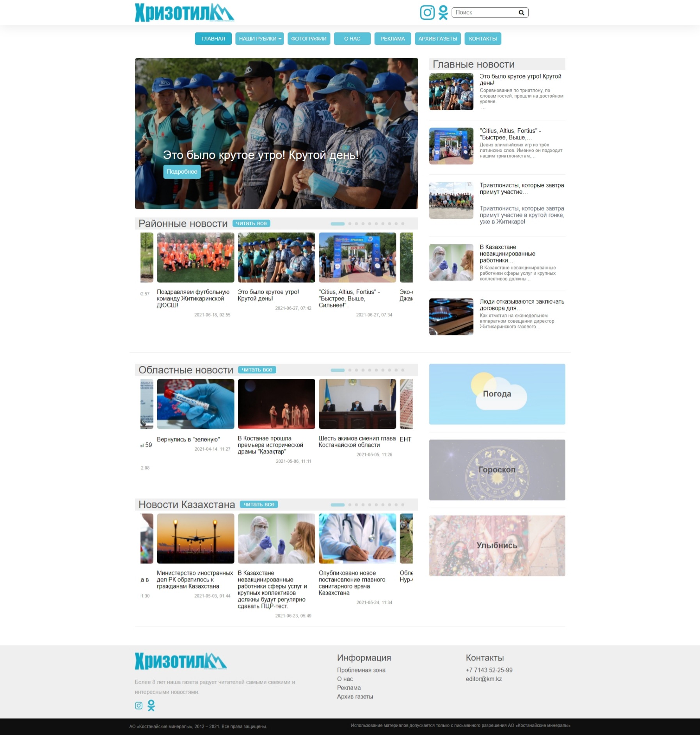Viewport: 700px width, 735px height.
Task: Go to next slide with right arrow
Action: [406, 137]
